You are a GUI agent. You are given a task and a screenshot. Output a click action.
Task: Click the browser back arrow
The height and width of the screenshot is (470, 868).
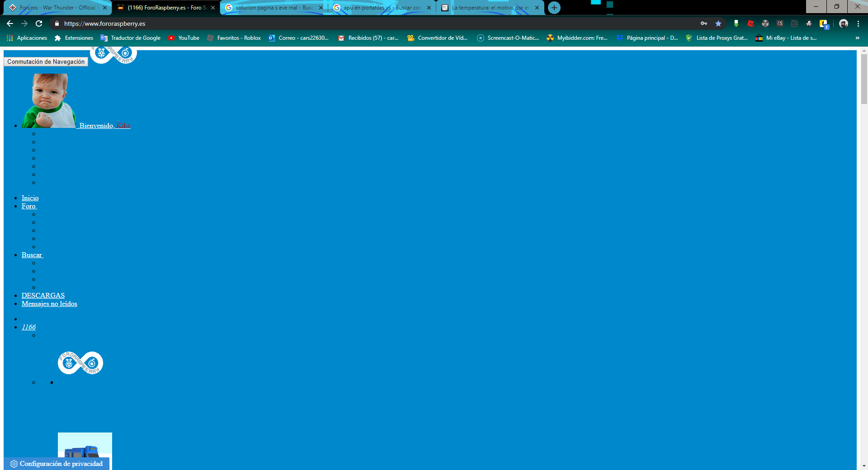click(10, 23)
